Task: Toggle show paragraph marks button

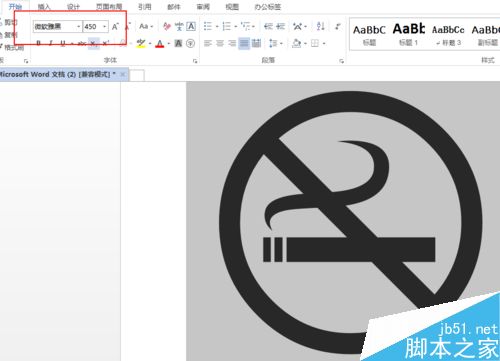Action: (338, 26)
